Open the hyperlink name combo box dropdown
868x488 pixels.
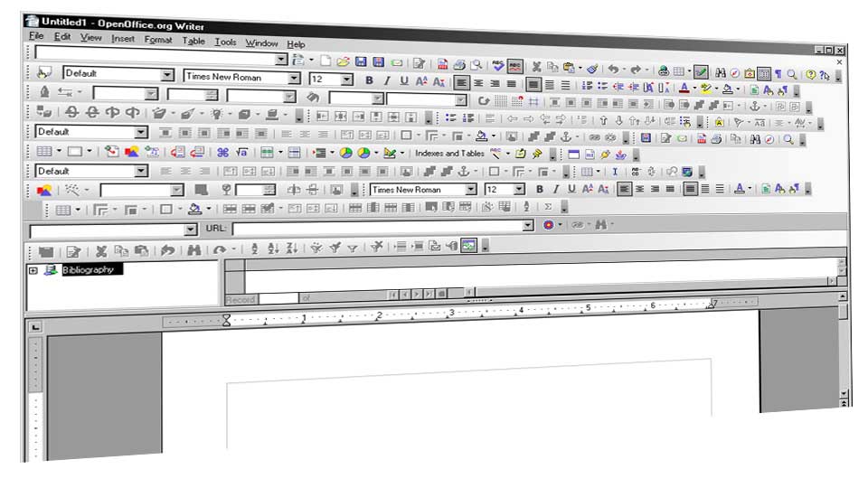point(191,229)
